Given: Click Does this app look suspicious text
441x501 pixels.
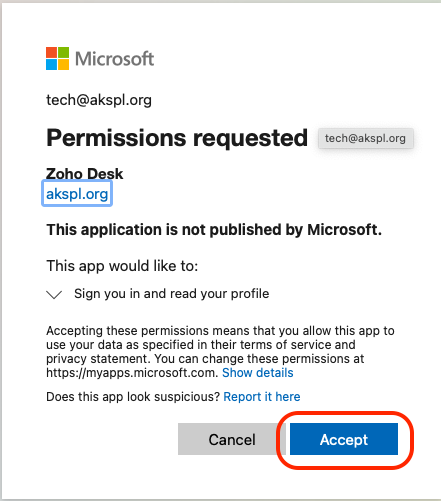Looking at the screenshot, I should coord(133,397).
